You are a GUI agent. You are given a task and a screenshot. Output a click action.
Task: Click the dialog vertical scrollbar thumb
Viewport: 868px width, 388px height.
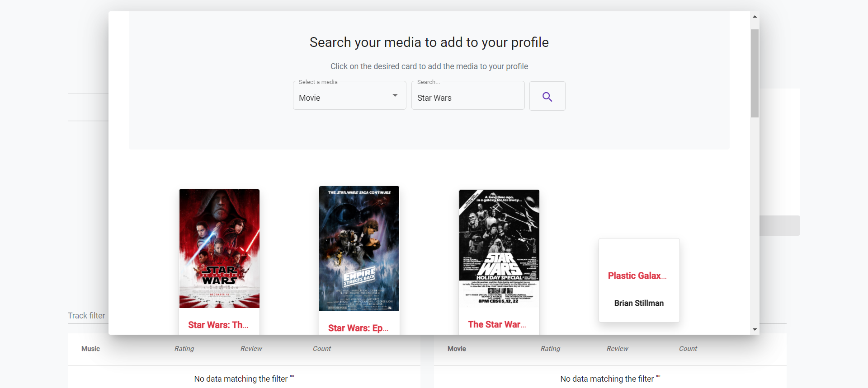click(x=755, y=73)
